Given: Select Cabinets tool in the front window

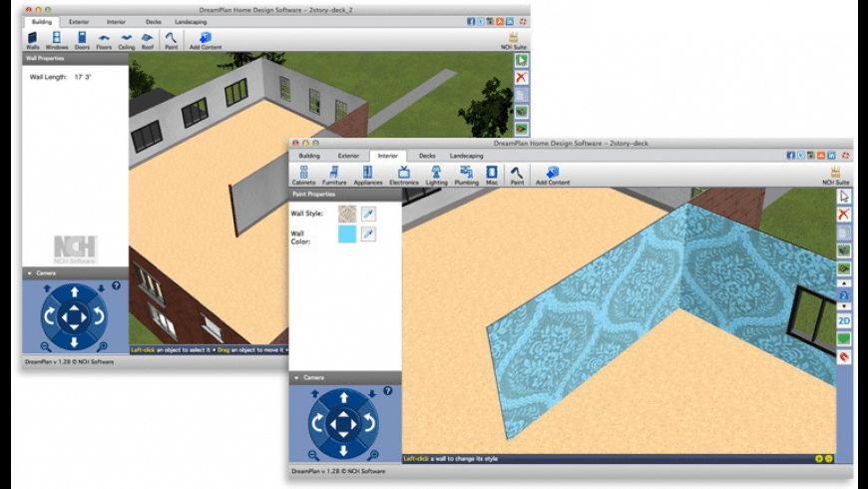Looking at the screenshot, I should pos(303,175).
